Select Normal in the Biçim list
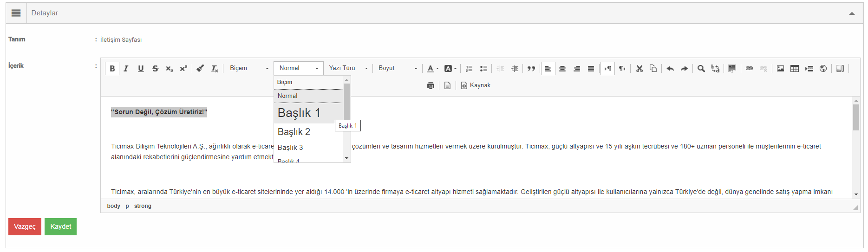 click(x=308, y=96)
